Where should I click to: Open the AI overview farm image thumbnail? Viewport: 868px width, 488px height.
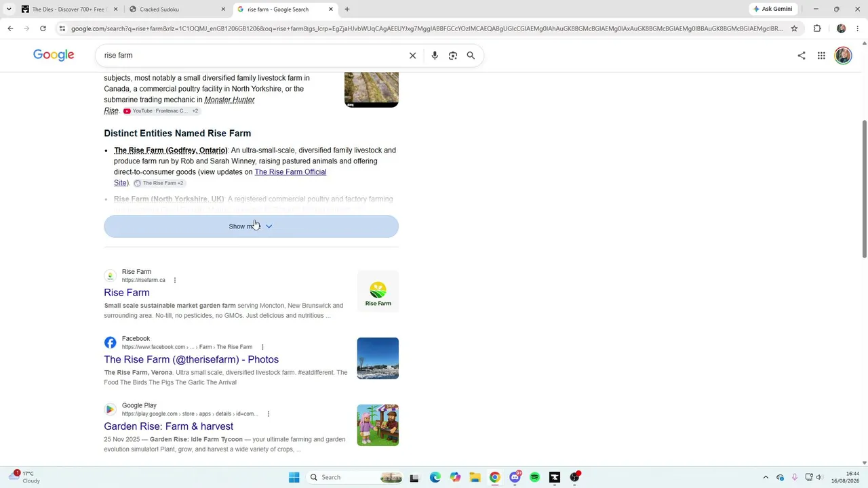click(372, 89)
